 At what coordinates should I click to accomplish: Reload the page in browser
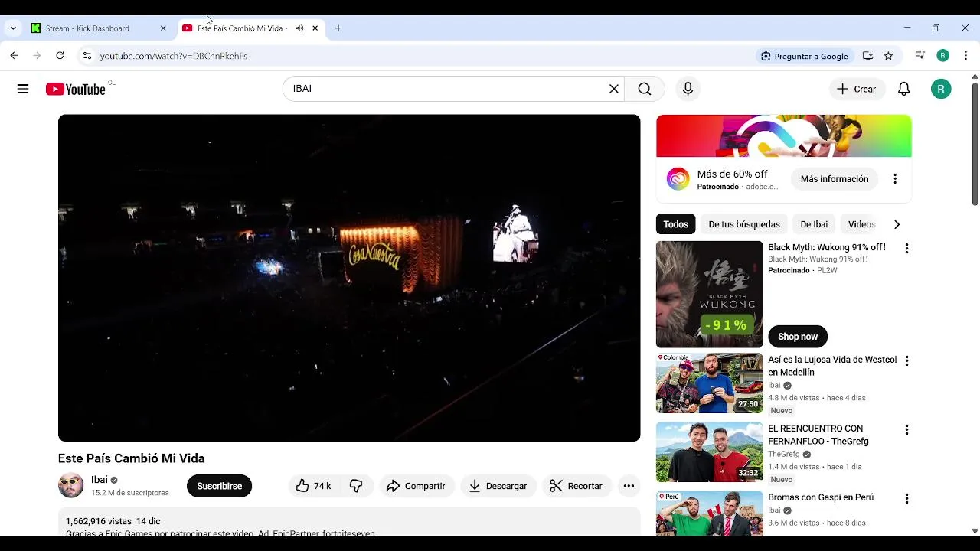(60, 56)
